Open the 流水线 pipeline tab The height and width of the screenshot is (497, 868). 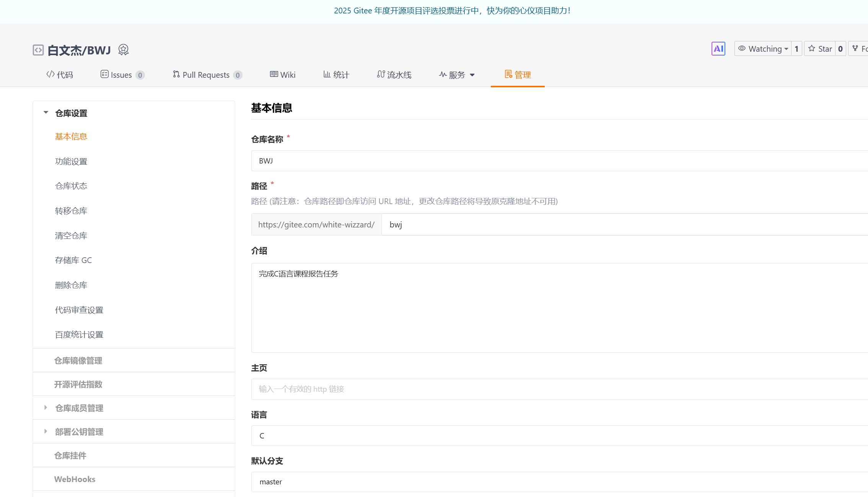394,75
